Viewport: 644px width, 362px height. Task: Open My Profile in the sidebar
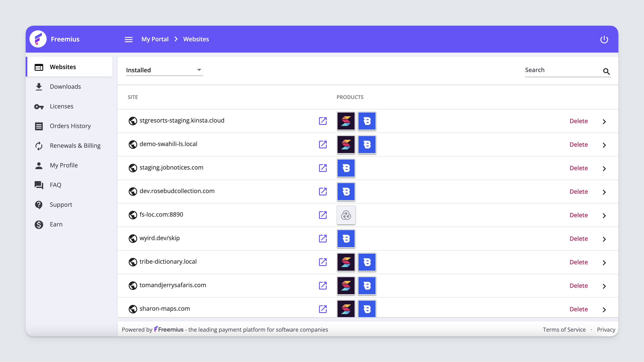click(x=69, y=165)
